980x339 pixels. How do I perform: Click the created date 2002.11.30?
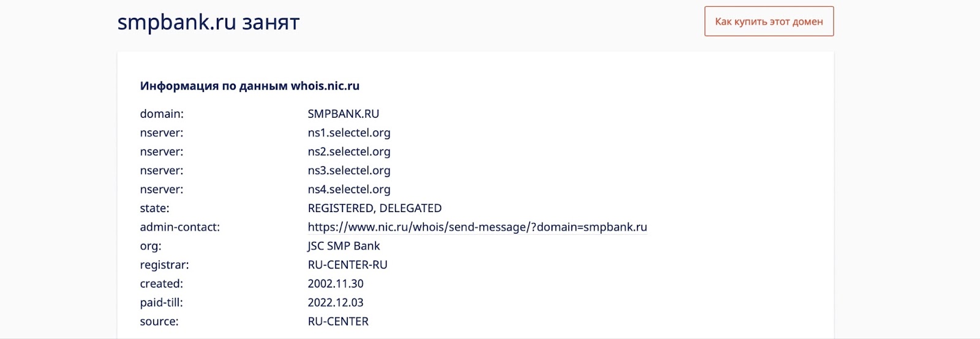point(335,284)
